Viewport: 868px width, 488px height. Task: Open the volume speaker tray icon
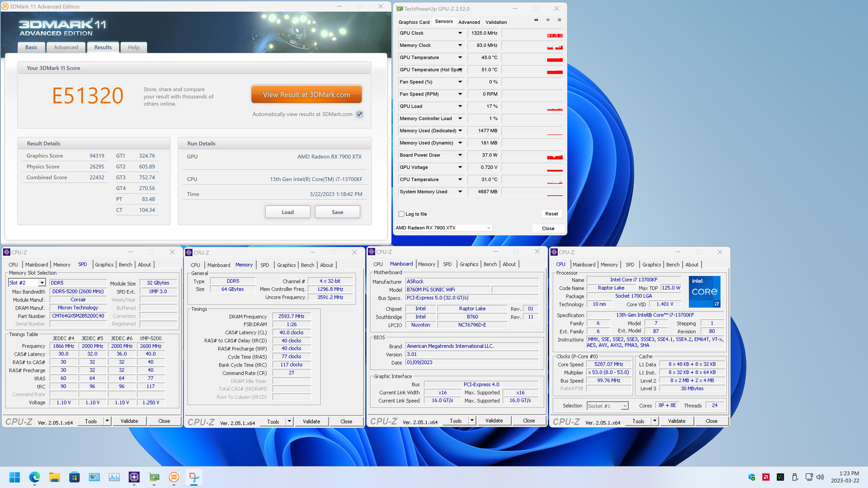tap(820, 477)
